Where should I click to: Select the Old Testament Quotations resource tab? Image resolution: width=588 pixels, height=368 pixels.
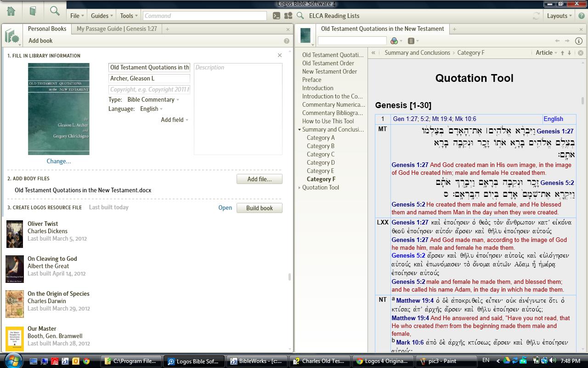point(382,29)
